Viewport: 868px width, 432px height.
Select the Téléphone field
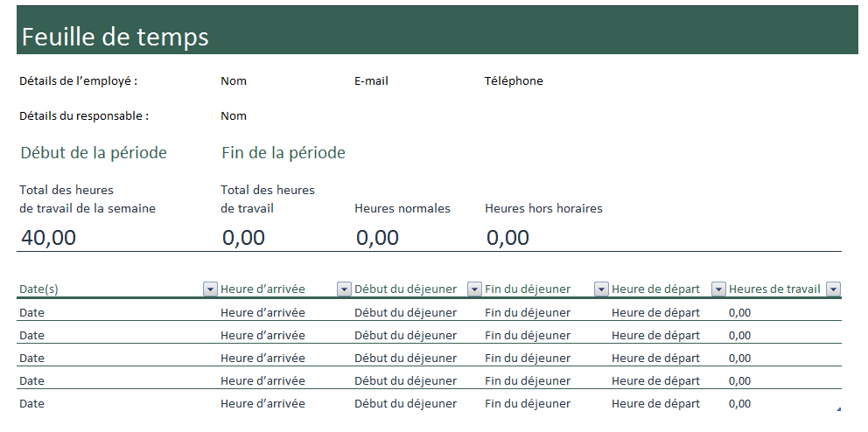(514, 80)
